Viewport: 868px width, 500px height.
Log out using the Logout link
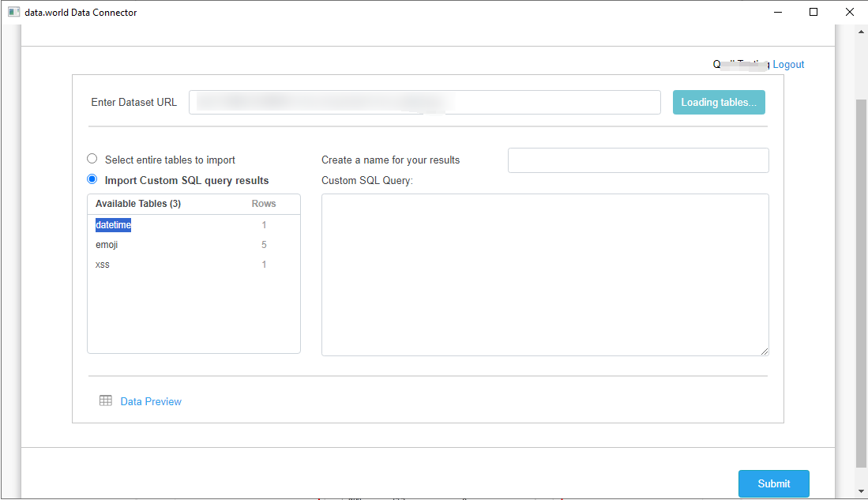tap(788, 65)
